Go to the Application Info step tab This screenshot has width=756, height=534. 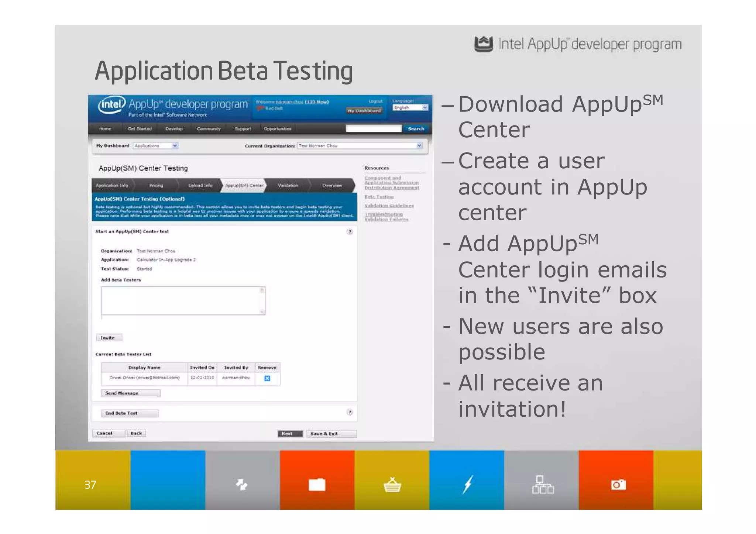[x=112, y=186]
